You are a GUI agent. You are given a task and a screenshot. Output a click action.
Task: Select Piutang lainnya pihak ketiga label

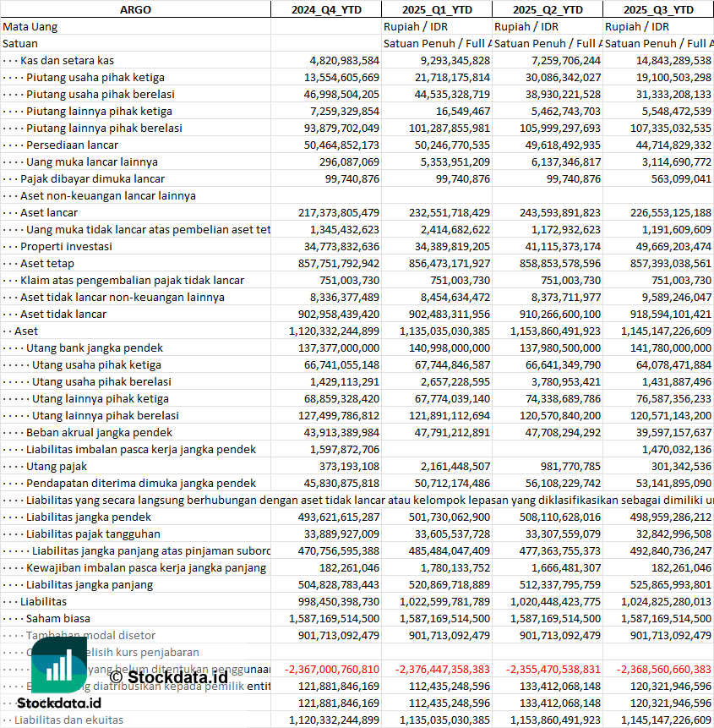pos(99,112)
